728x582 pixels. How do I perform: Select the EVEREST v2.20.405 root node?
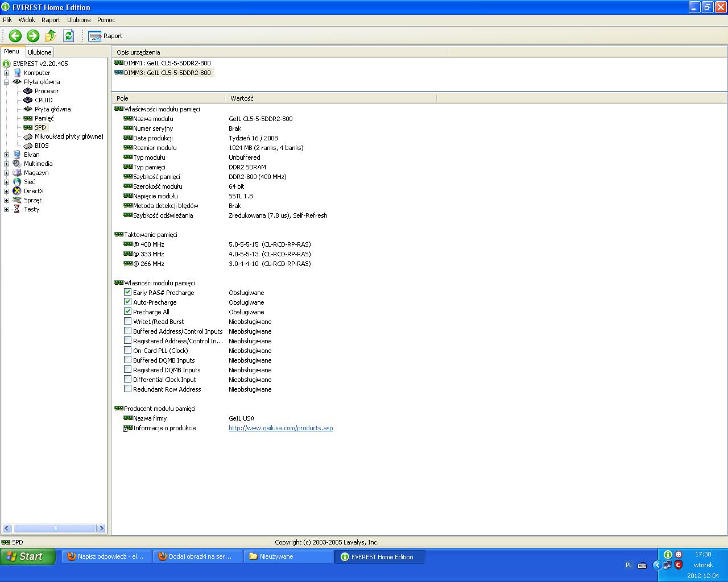click(x=40, y=64)
